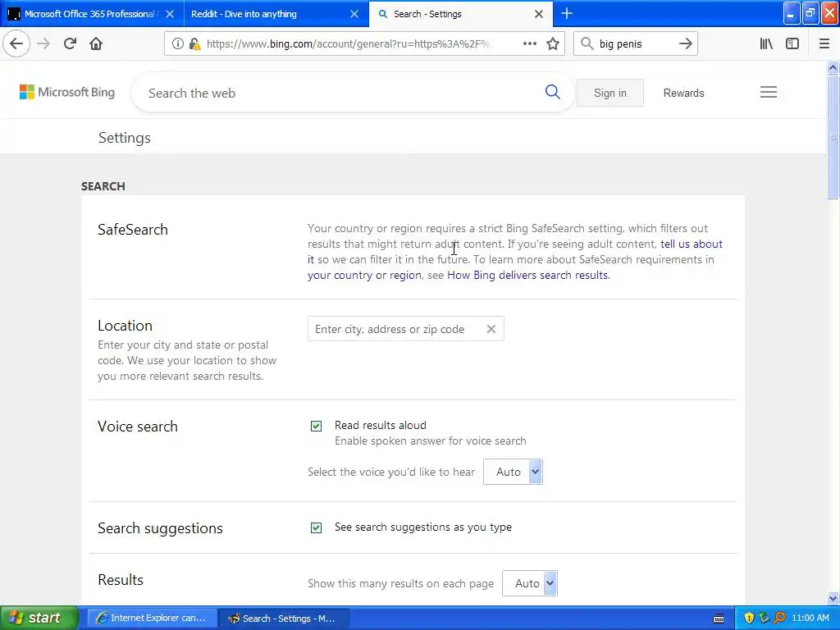Screen dimensions: 840x630
Task: Click the vertical scrollbar thumb
Action: pyautogui.click(x=833, y=137)
